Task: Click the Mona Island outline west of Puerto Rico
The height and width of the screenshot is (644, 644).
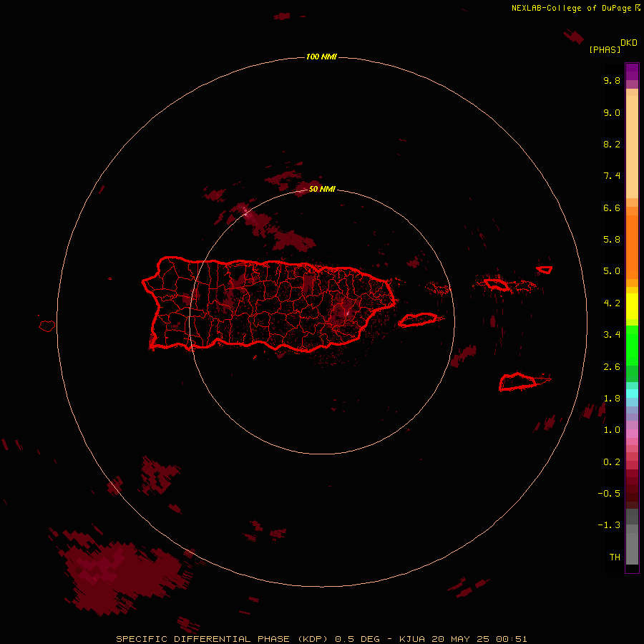Action: 47,326
